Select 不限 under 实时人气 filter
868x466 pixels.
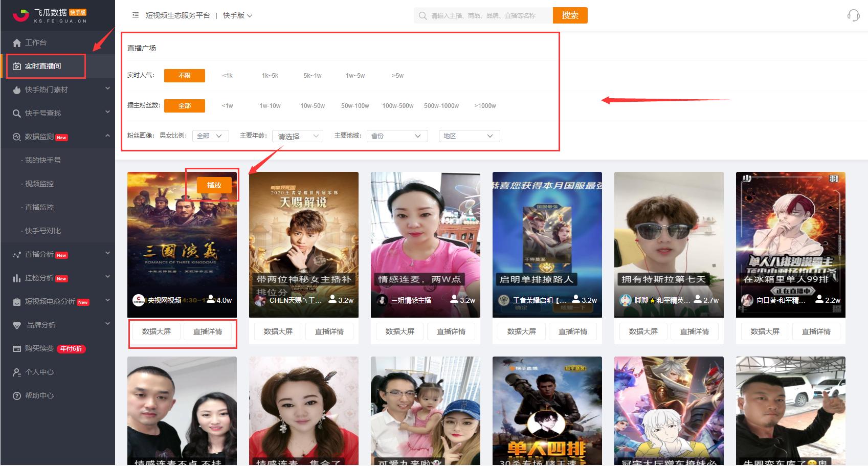coord(184,75)
